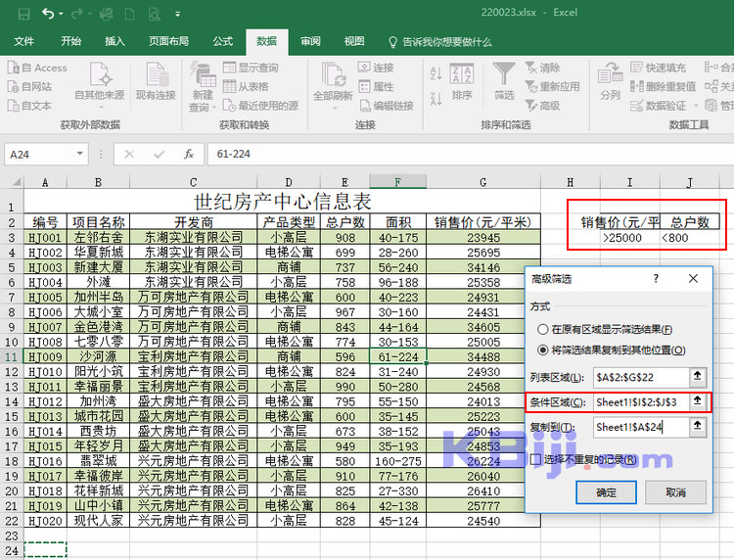Click the criteria range field Sheet1!$I$2:$J$3
The width and height of the screenshot is (734, 560).
[x=641, y=401]
